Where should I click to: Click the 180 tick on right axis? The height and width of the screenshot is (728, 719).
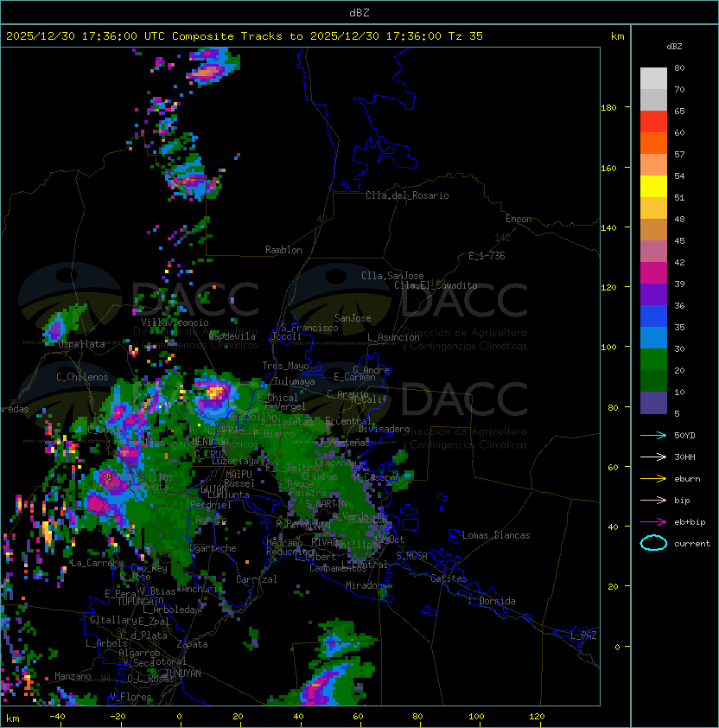pyautogui.click(x=608, y=108)
